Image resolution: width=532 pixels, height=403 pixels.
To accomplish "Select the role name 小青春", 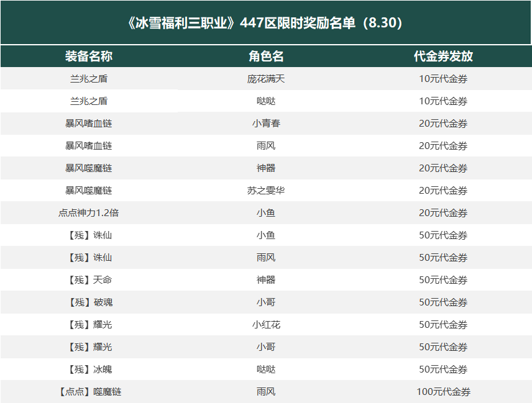I will [x=266, y=124].
